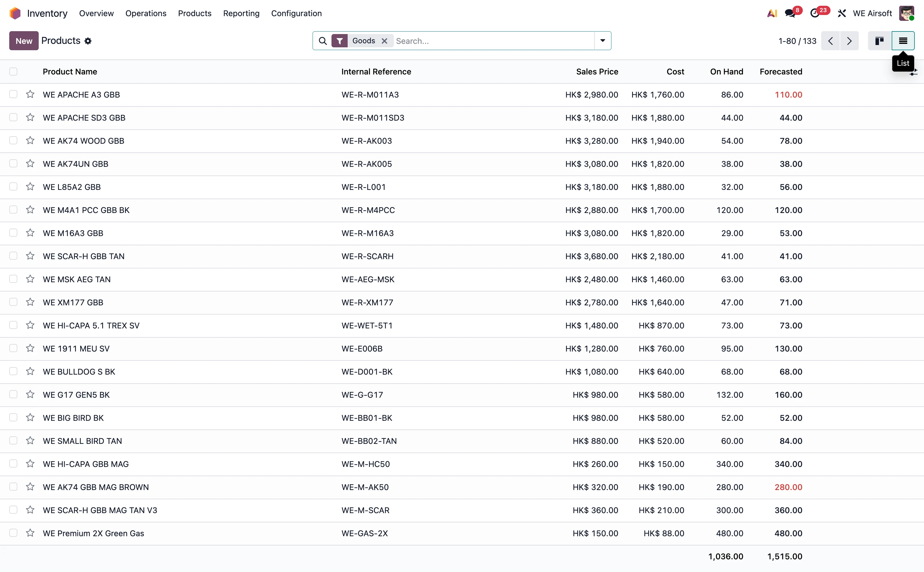Tick the WE BULLDOG S BK checkbox
This screenshot has width=924, height=572.
tap(13, 371)
